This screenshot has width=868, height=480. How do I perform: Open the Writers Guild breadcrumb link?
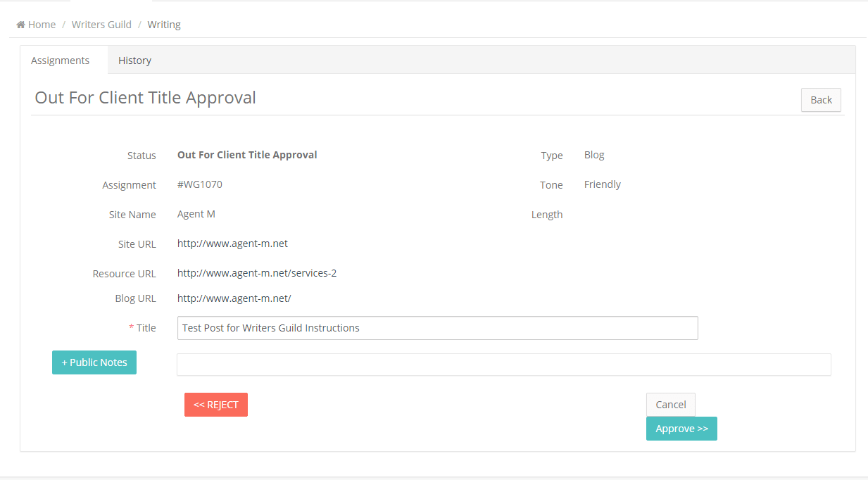click(101, 25)
